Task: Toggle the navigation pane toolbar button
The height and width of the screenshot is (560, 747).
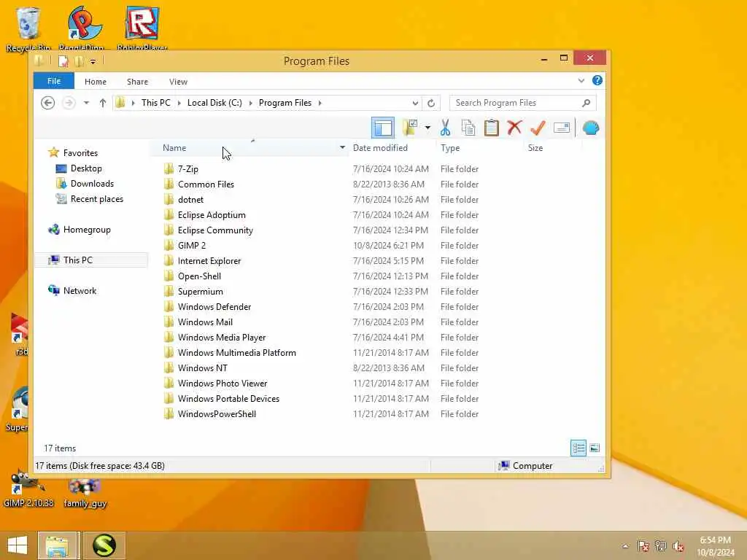Action: (382, 128)
